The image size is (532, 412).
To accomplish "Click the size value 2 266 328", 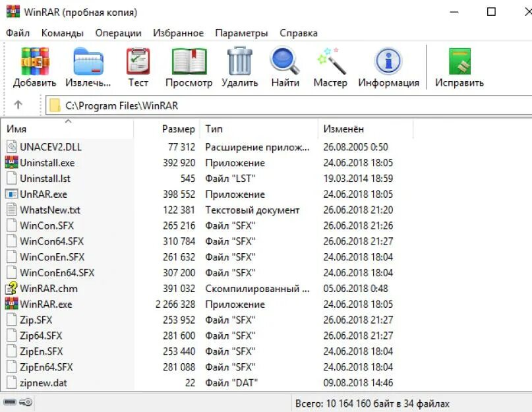I will tap(175, 304).
